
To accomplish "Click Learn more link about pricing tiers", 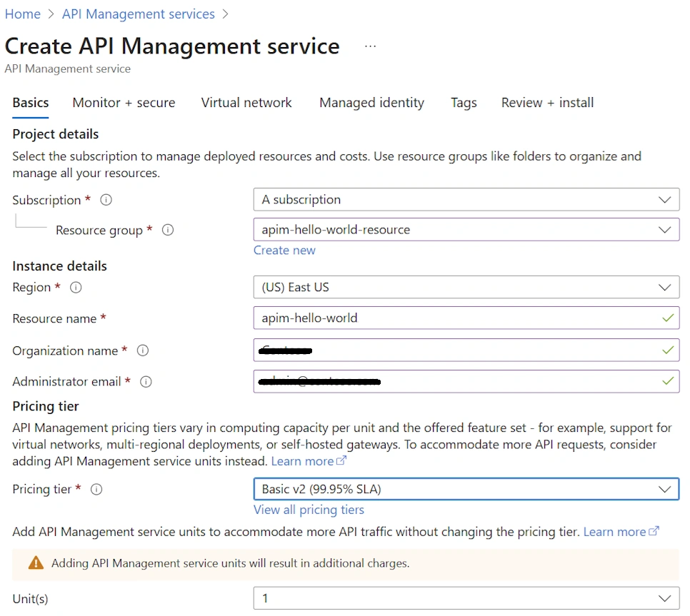I will [302, 461].
